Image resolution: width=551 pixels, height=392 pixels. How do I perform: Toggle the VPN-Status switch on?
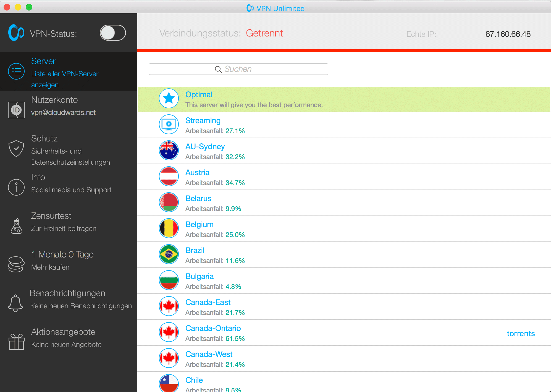click(113, 33)
